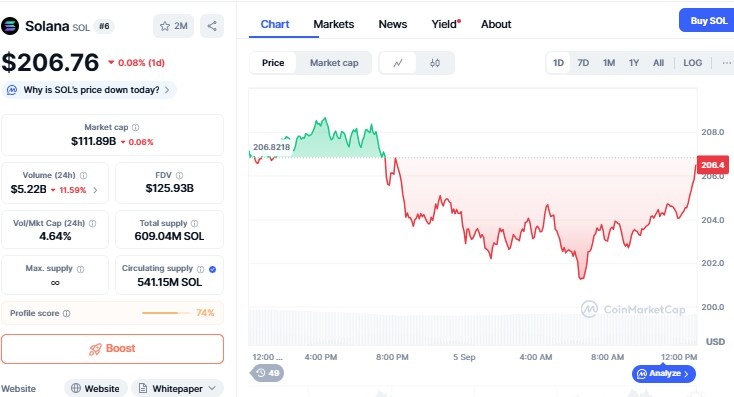Screen dimensions: 734x397
Task: Expand Volume 24h details chevron
Action: tap(95, 190)
